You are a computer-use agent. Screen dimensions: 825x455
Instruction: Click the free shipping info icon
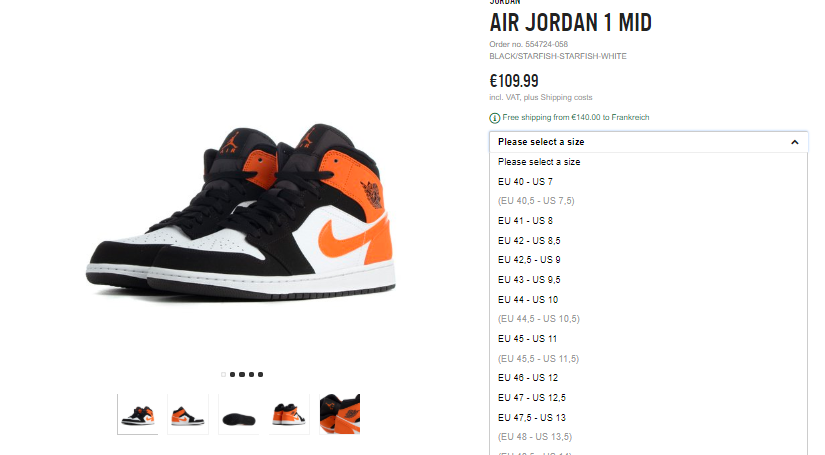click(x=494, y=118)
